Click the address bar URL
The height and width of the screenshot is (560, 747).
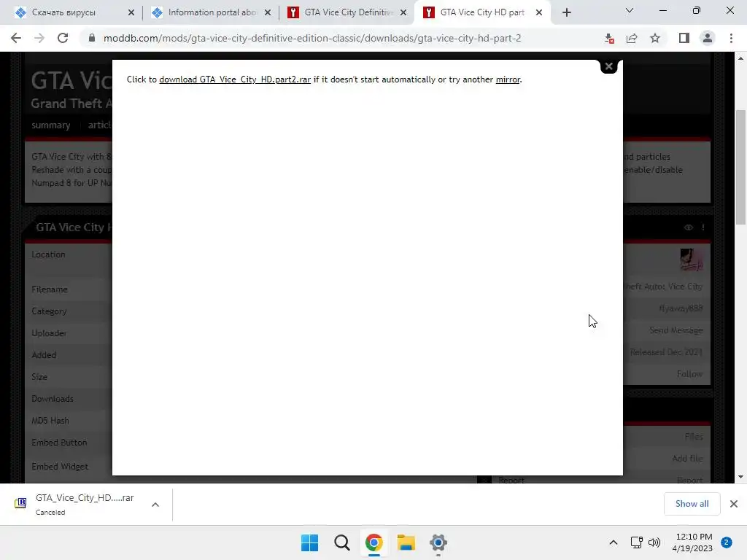[x=312, y=38]
